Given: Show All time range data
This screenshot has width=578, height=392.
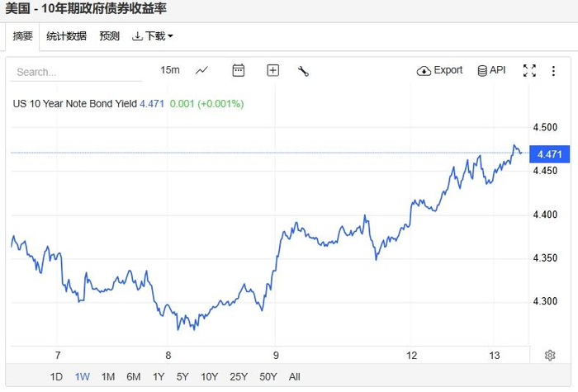Looking at the screenshot, I should coord(295,377).
